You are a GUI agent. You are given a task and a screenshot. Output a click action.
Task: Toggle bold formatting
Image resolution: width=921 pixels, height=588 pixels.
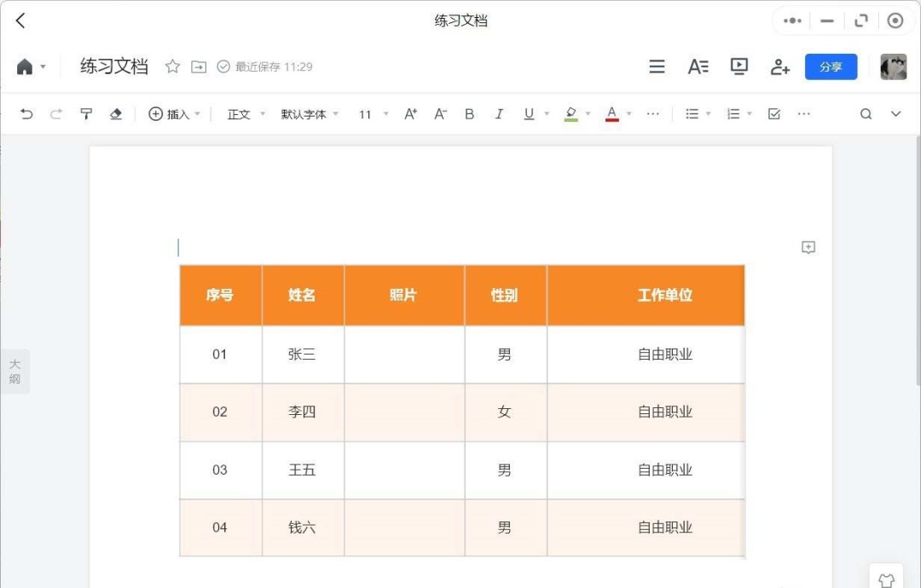click(469, 113)
